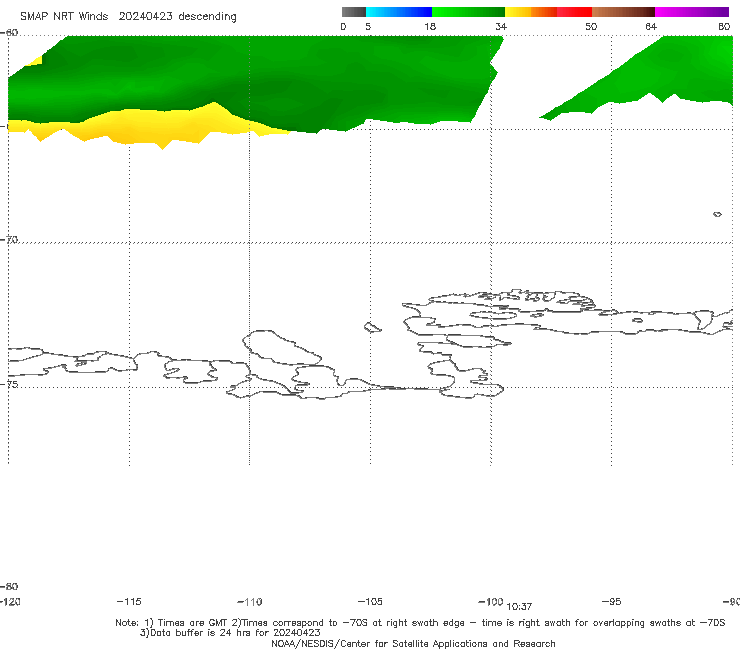Click the color bar label "34"
Viewport: 740px width, 650px height.
[x=501, y=27]
